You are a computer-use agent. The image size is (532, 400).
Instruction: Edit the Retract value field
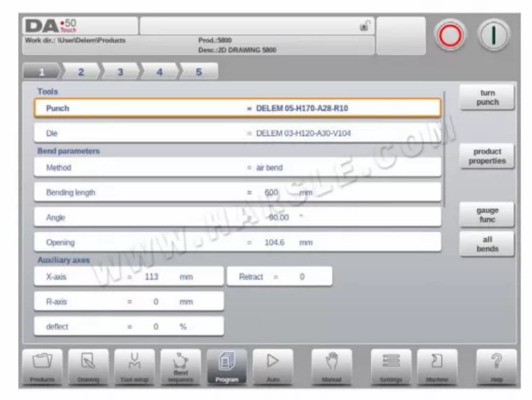tap(280, 277)
